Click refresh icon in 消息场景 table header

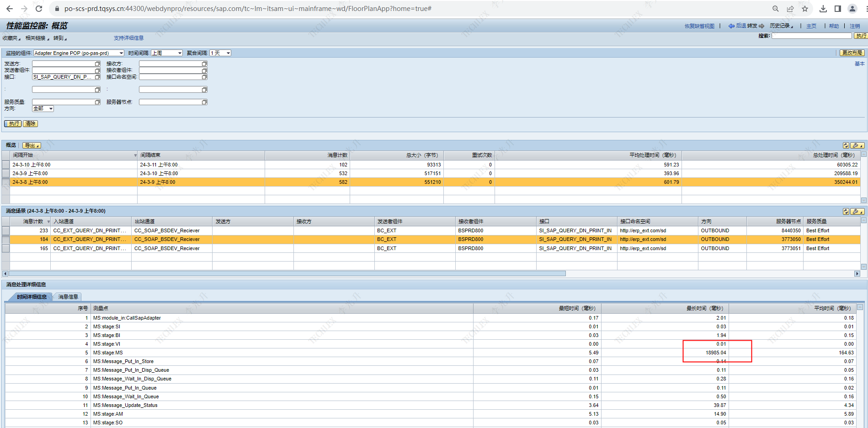(846, 211)
